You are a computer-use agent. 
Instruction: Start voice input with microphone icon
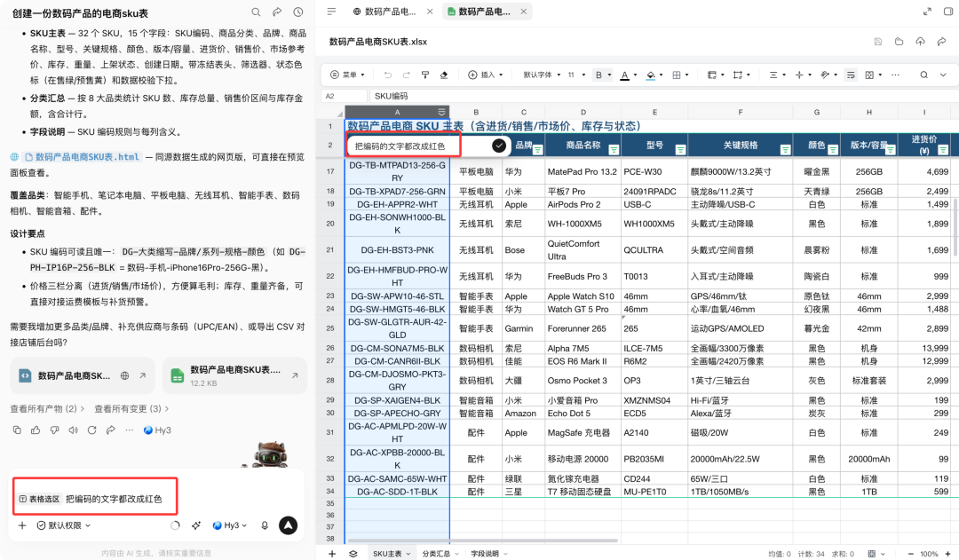click(265, 525)
